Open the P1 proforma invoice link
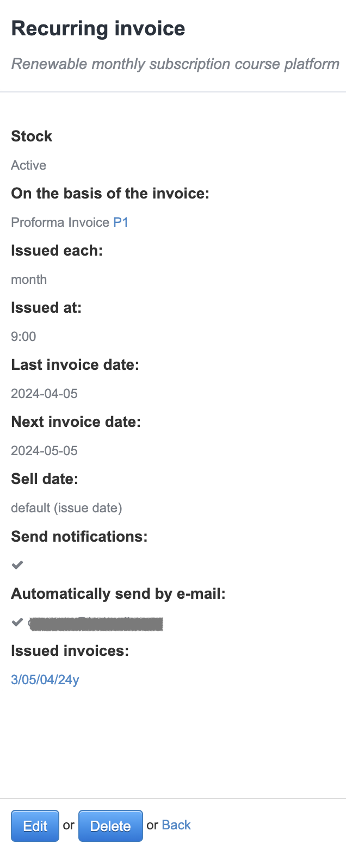Image resolution: width=346 pixels, height=868 pixels. 120,222
